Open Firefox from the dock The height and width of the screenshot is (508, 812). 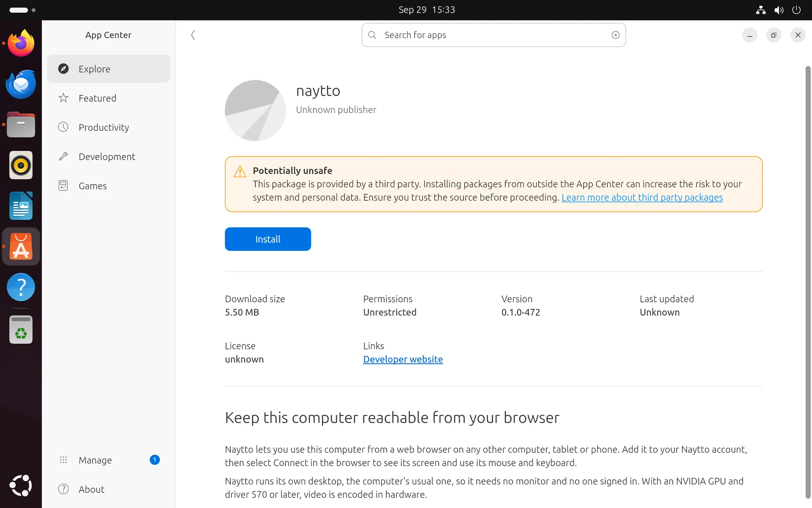[x=21, y=43]
